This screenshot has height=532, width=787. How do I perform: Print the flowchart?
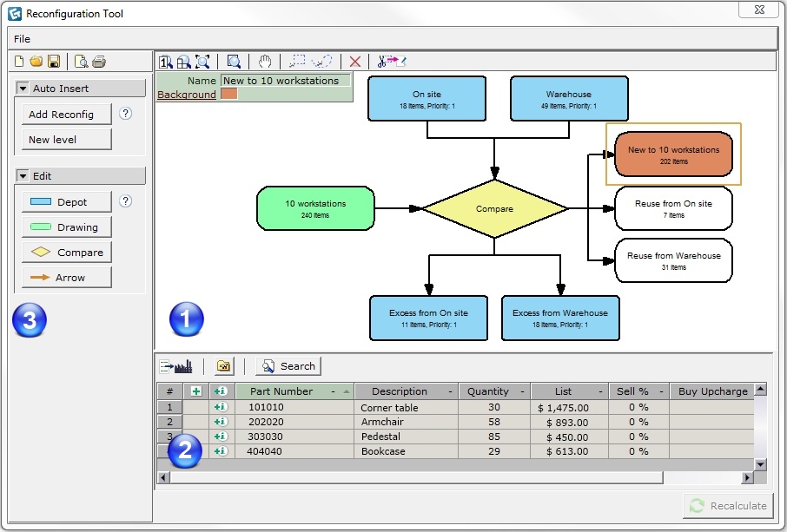point(97,61)
